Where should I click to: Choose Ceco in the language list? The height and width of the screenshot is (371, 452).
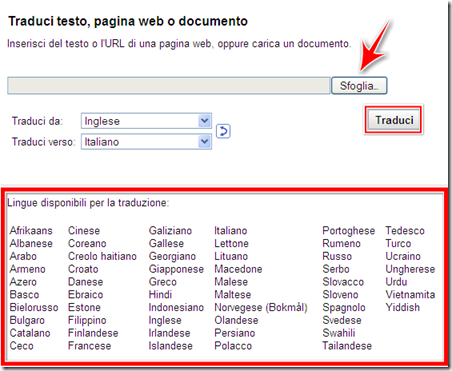coord(22,346)
